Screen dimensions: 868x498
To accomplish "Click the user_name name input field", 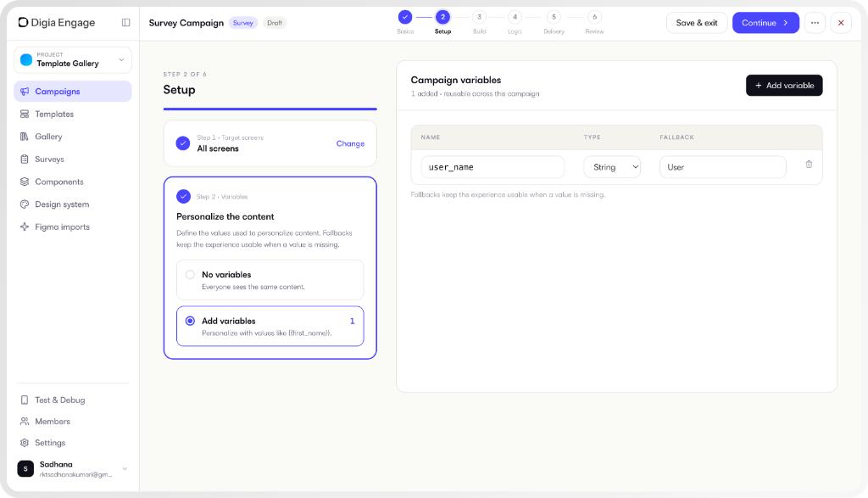I will pyautogui.click(x=492, y=167).
